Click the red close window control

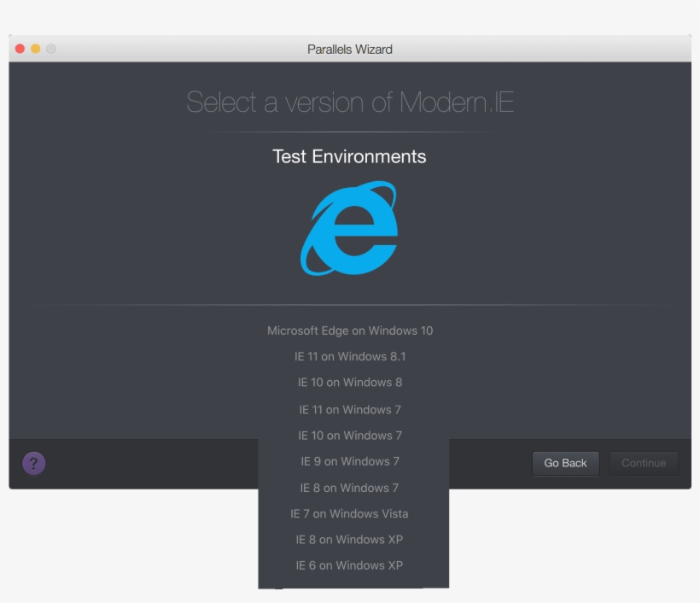(19, 49)
